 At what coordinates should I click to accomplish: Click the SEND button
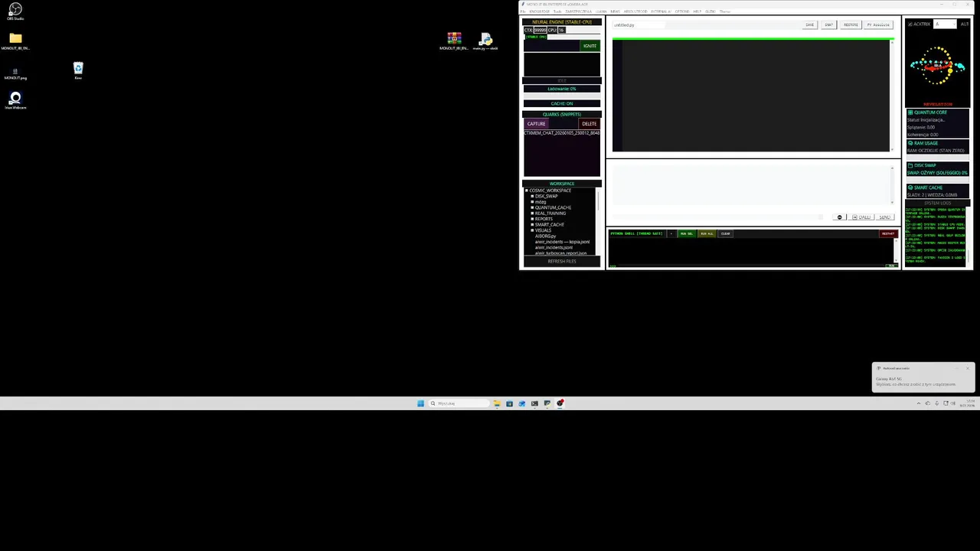885,217
